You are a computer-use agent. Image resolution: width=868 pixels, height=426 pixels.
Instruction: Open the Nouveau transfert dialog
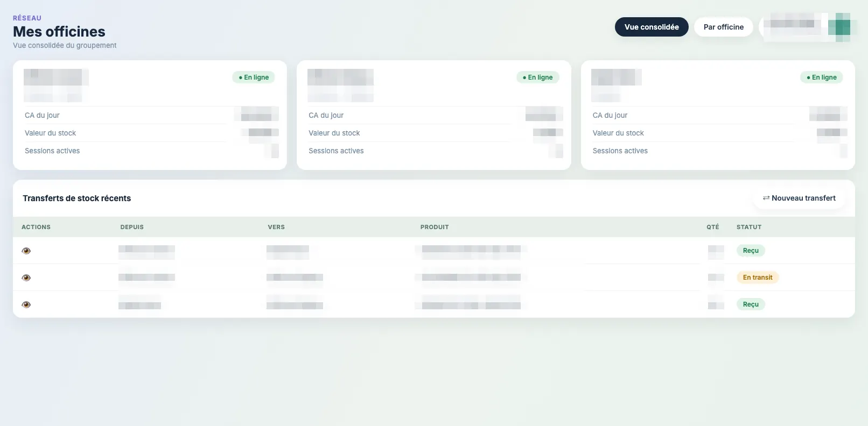tap(799, 198)
